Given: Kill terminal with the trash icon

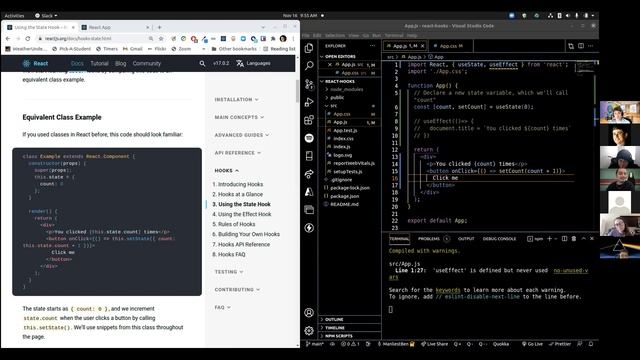Looking at the screenshot, I should click(x=574, y=239).
